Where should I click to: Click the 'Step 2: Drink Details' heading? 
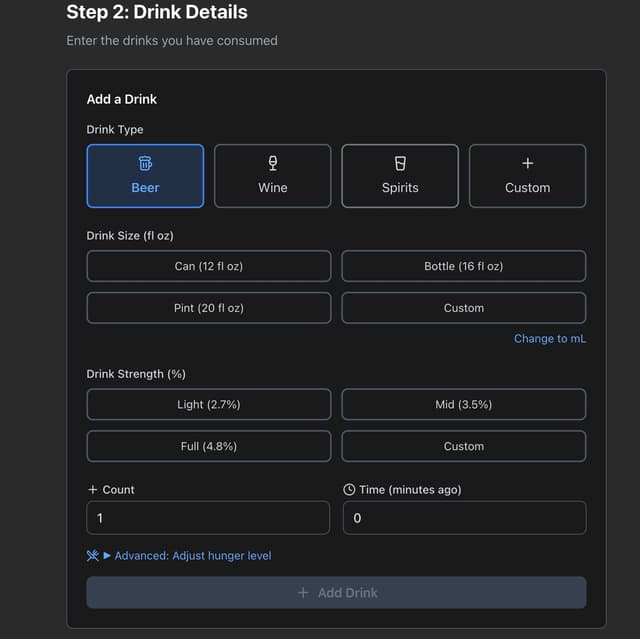[x=157, y=12]
